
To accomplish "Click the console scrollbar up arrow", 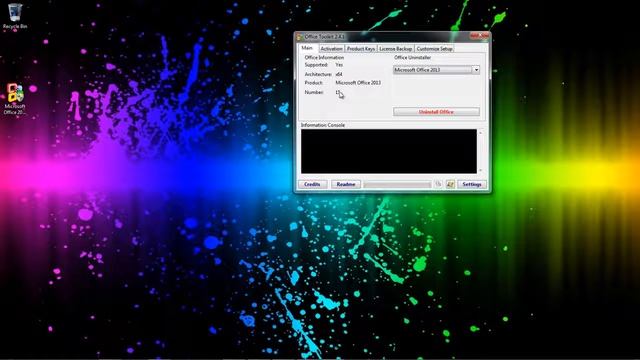I will 480,133.
